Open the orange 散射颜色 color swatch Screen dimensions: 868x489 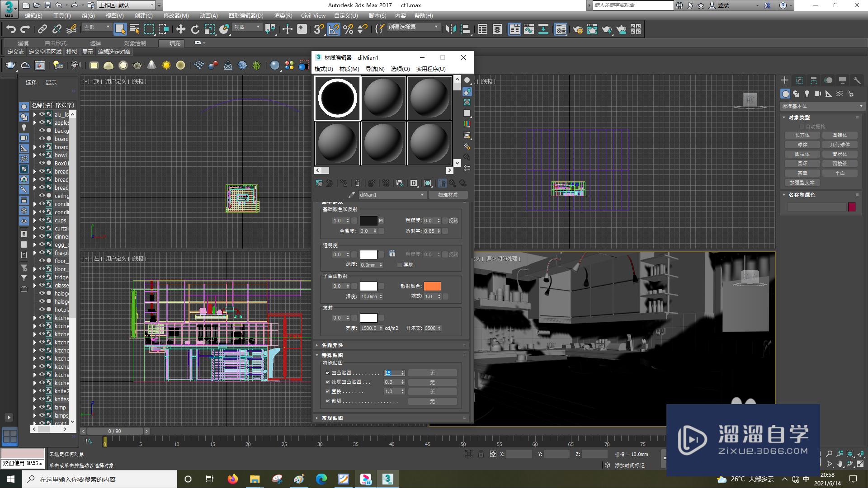pyautogui.click(x=432, y=286)
